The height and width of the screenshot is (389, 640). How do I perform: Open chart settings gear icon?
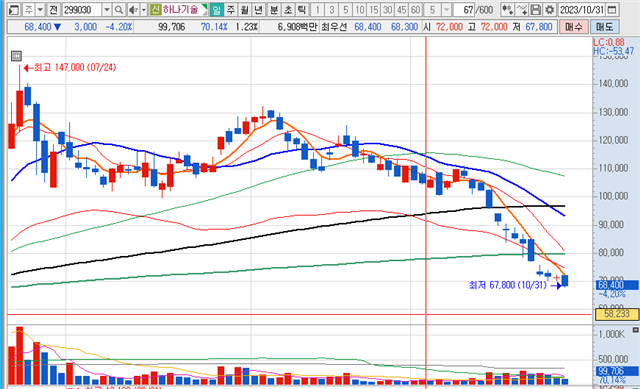tap(550, 9)
